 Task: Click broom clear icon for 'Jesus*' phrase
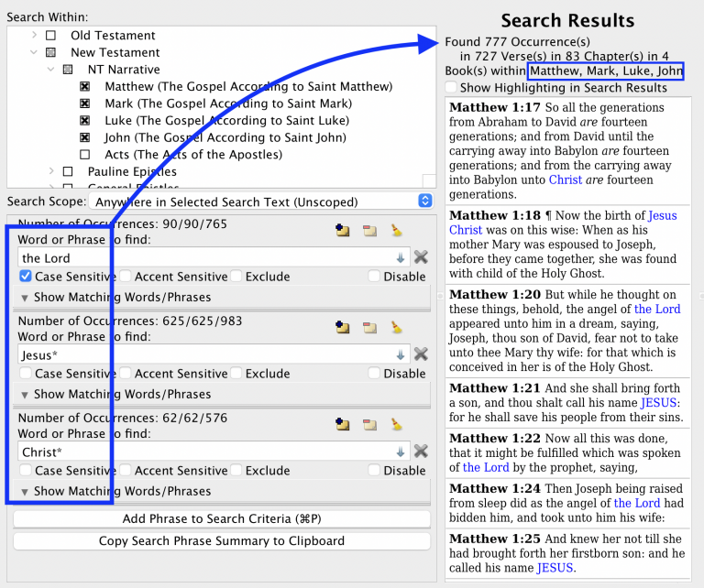[396, 327]
